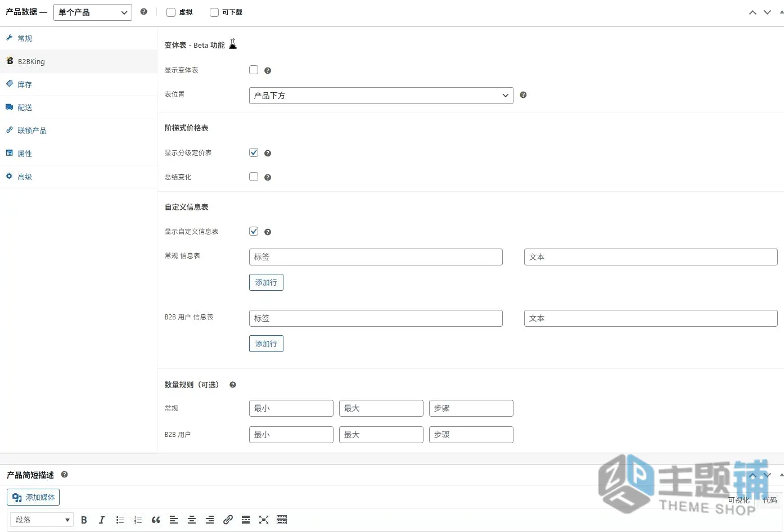Move product data panel down
The height and width of the screenshot is (532, 784).
click(x=767, y=12)
